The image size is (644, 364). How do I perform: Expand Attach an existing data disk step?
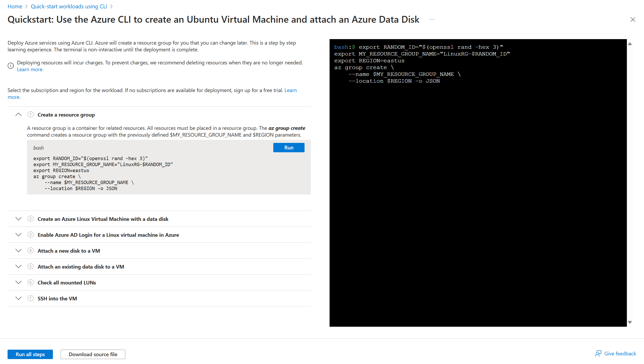tap(18, 266)
